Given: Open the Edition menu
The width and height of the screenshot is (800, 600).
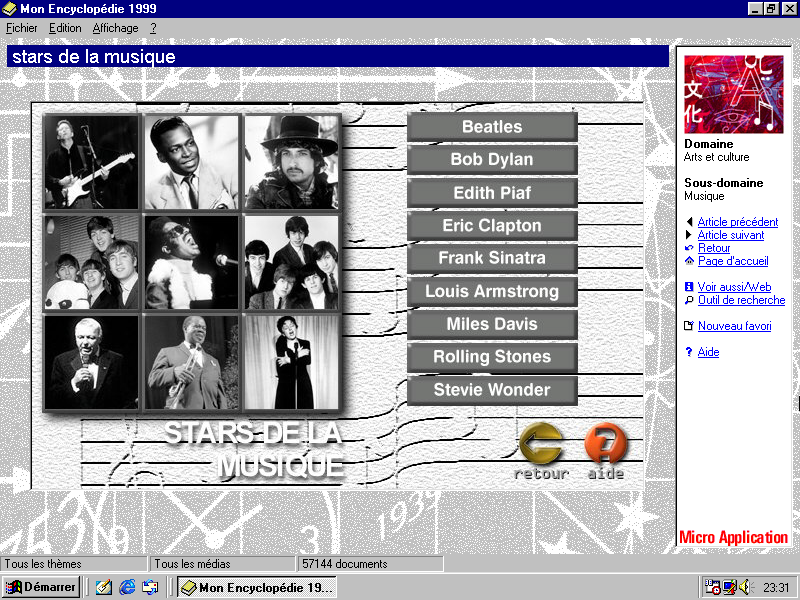Looking at the screenshot, I should (x=65, y=28).
